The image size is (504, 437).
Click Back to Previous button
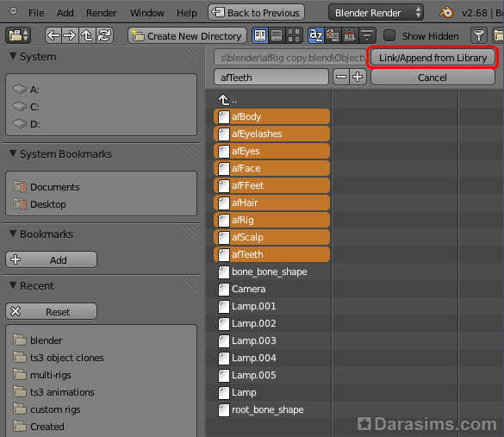[x=256, y=13]
